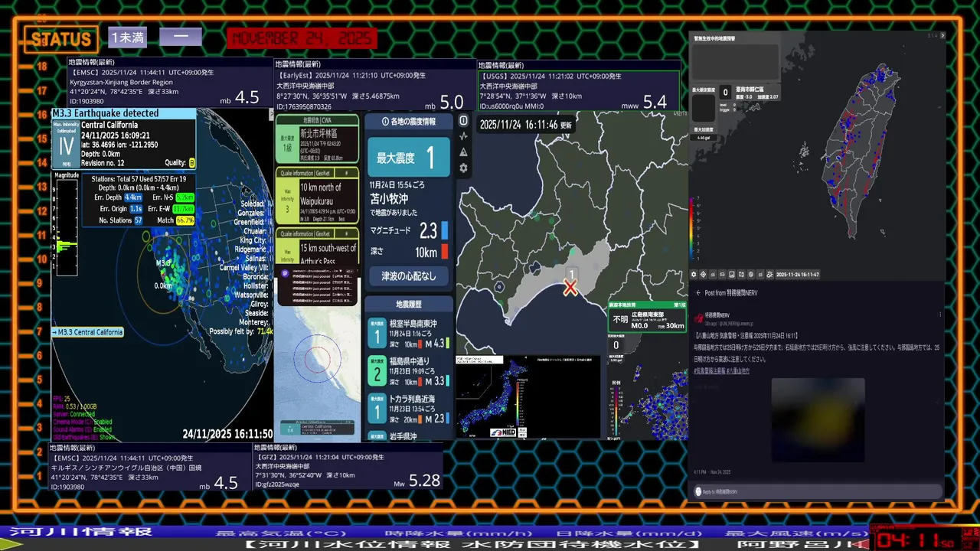Click the red X epicenter marker on Hokkaido map
This screenshot has width=980, height=551.
point(570,288)
